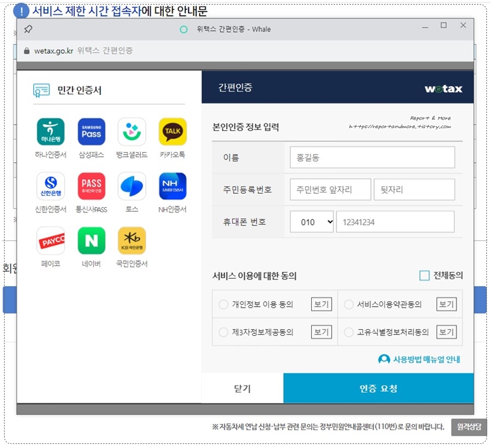View the 서비스이용약관동의 terms via 보기
The width and height of the screenshot is (491, 448).
pyautogui.click(x=447, y=304)
